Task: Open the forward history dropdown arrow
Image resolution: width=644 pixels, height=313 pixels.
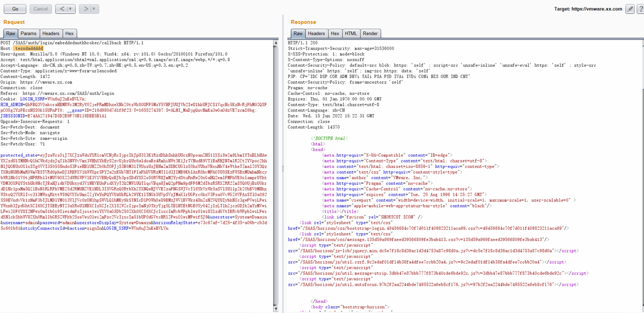Action: [95, 9]
